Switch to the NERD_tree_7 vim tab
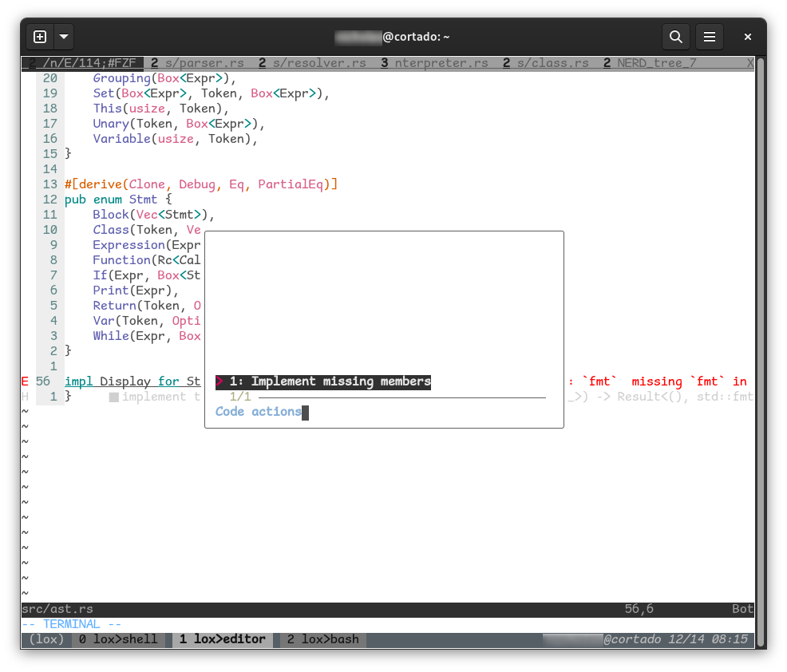This screenshot has width=787, height=672. 650,63
